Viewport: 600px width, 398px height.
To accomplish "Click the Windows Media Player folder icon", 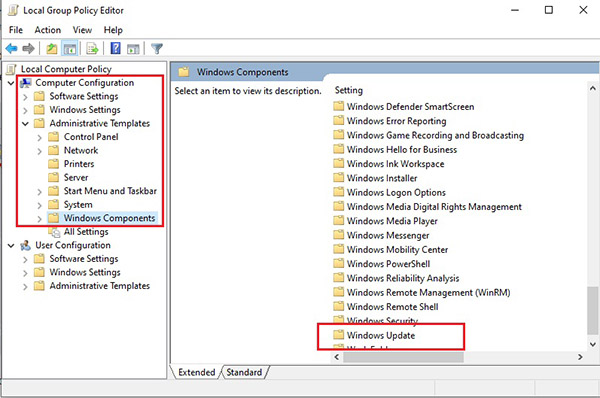I will [x=338, y=221].
